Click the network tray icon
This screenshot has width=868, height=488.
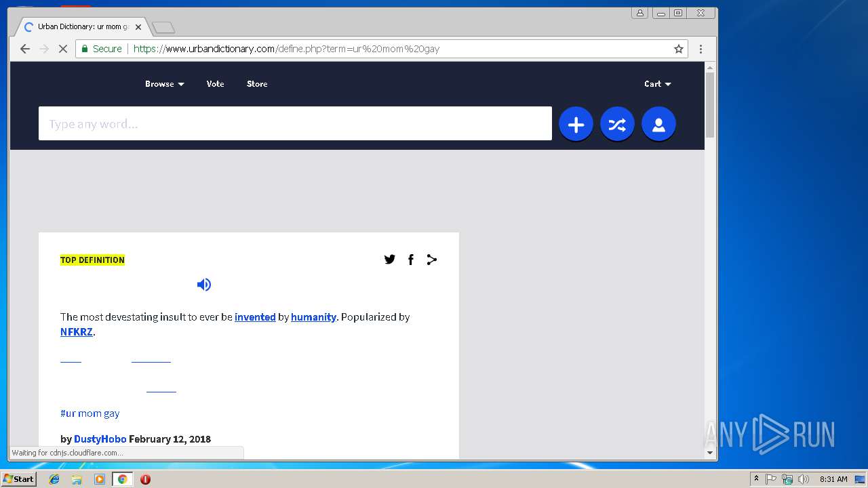click(787, 479)
